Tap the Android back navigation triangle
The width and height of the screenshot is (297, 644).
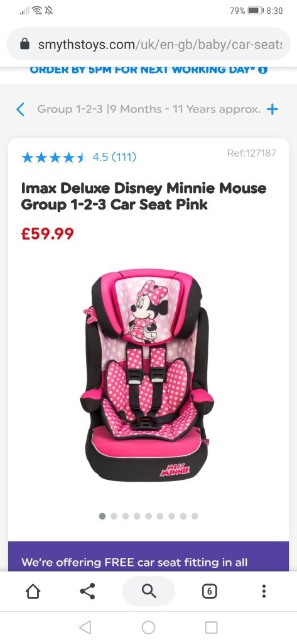85,627
